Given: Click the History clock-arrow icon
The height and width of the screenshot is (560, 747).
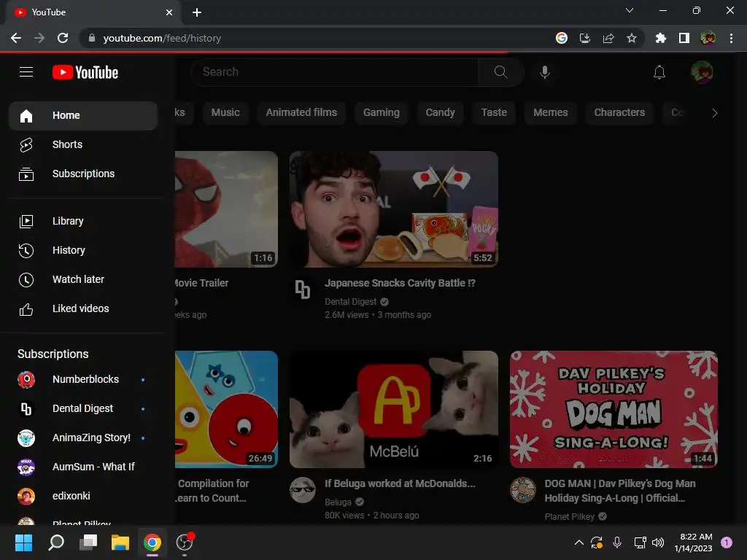Looking at the screenshot, I should coord(26,251).
